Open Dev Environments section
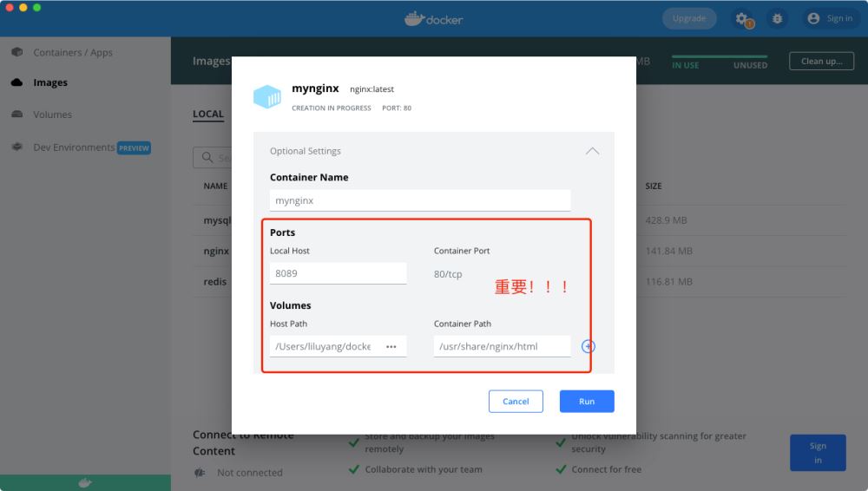The width and height of the screenshot is (868, 491). [x=74, y=147]
